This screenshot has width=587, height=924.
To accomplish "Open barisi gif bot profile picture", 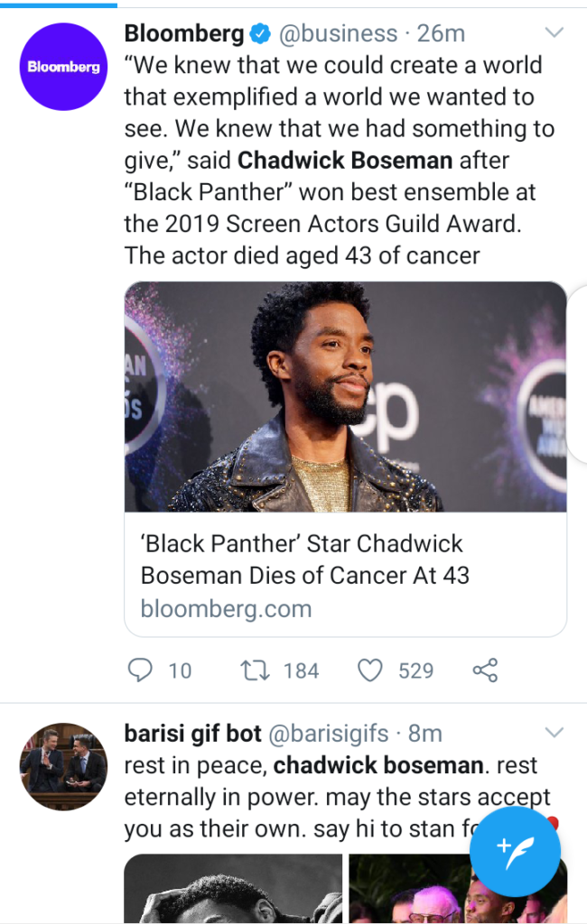I will (x=64, y=767).
